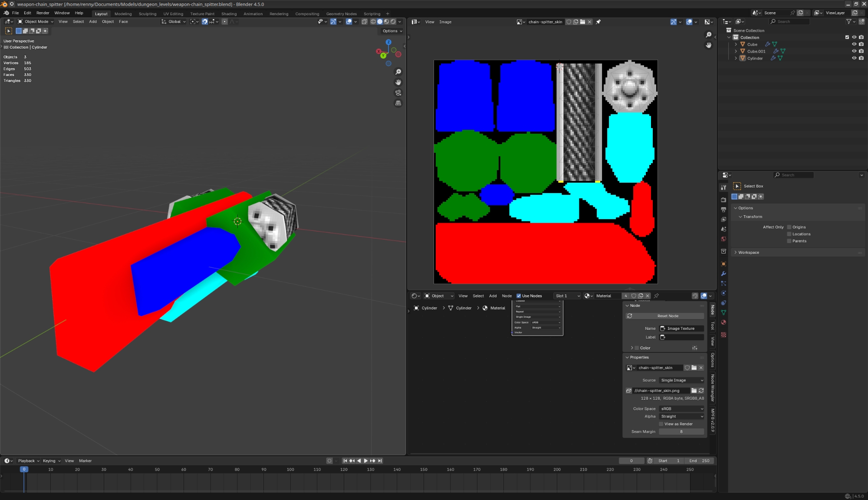Toggle camera view icon in viewport
The height and width of the screenshot is (500, 868).
pos(398,93)
